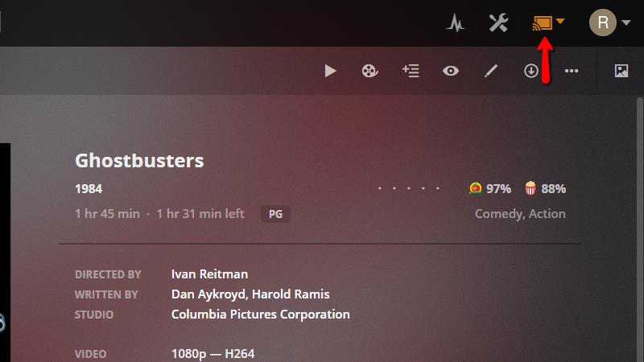The image size is (644, 362).
Task: Expand the Cast player dropdown arrow
Action: [560, 21]
